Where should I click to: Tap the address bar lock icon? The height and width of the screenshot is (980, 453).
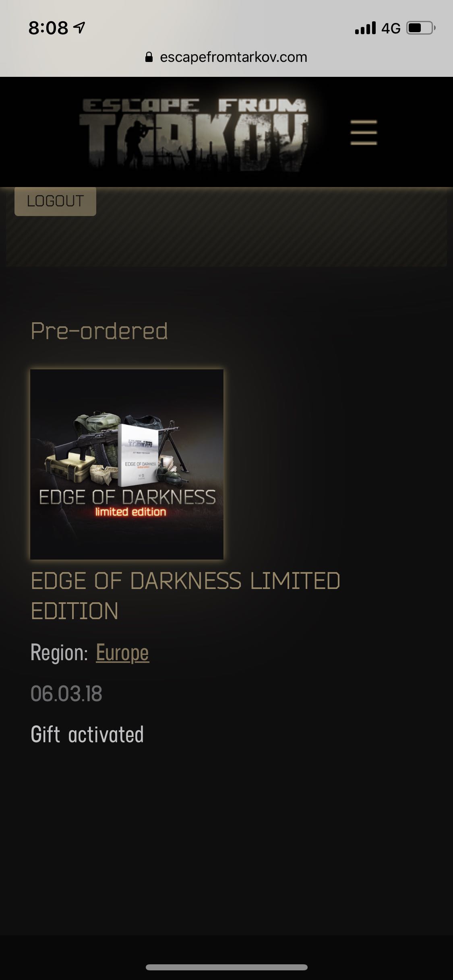tap(149, 57)
